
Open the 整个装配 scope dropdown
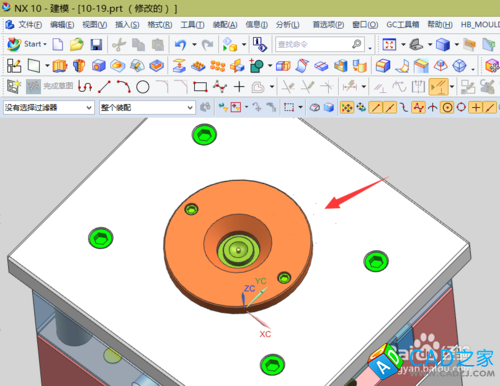click(147, 108)
